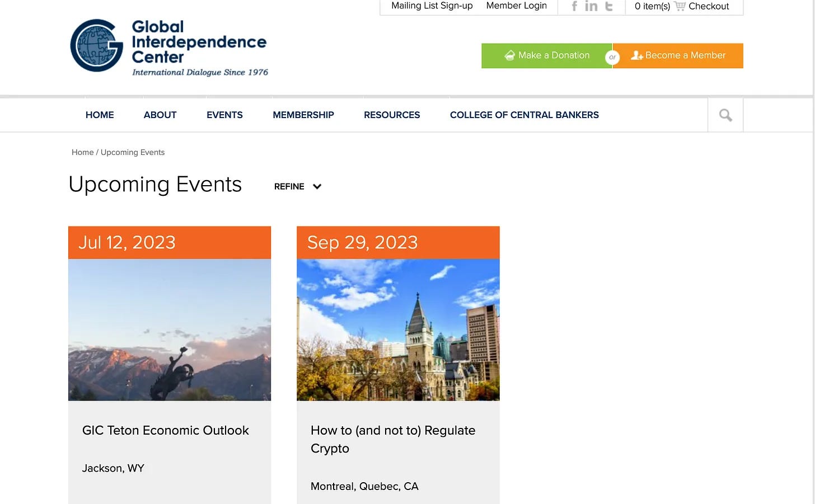Image resolution: width=815 pixels, height=504 pixels.
Task: Click International Dialogue Since 1976 tagline
Action: (x=200, y=72)
